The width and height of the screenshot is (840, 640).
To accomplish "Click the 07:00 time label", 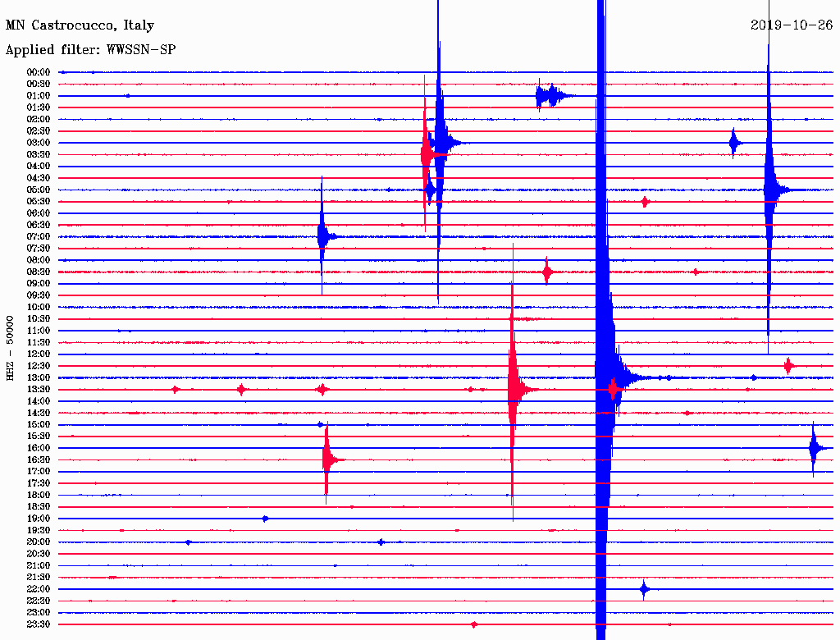I will point(39,236).
